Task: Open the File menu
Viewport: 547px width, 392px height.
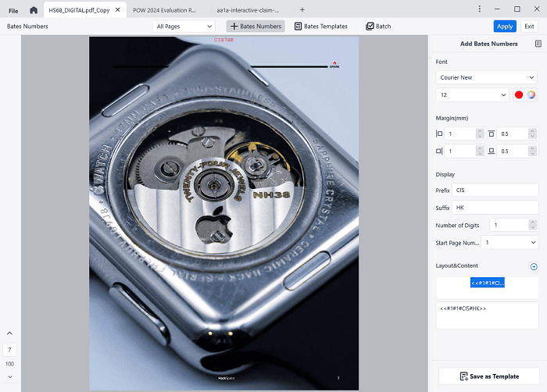Action: click(13, 9)
